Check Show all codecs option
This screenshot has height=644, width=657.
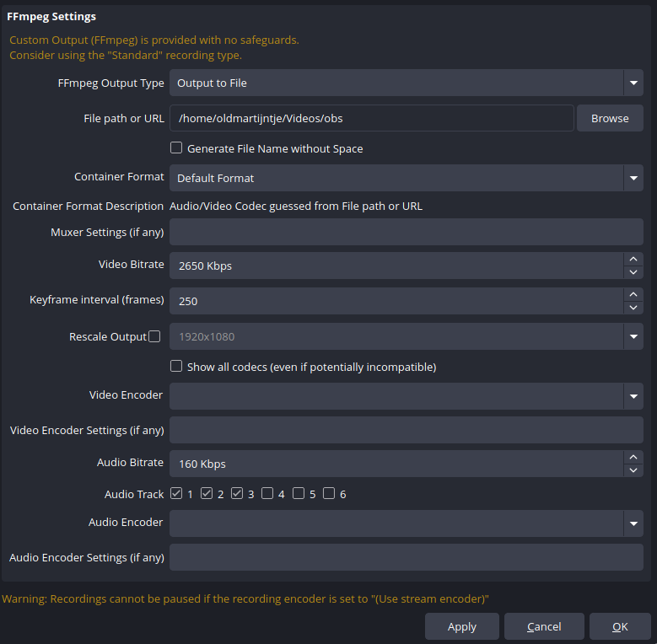[x=176, y=367]
